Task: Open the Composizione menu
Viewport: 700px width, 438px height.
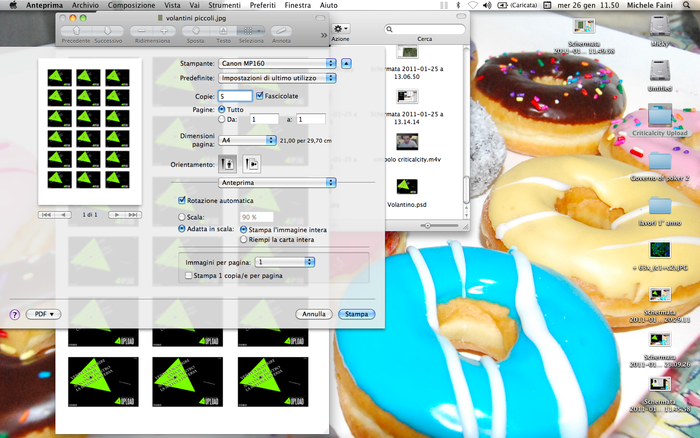Action: 131,5
